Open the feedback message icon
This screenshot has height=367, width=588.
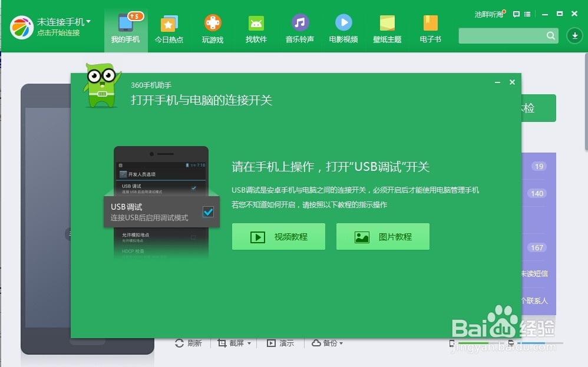point(516,14)
